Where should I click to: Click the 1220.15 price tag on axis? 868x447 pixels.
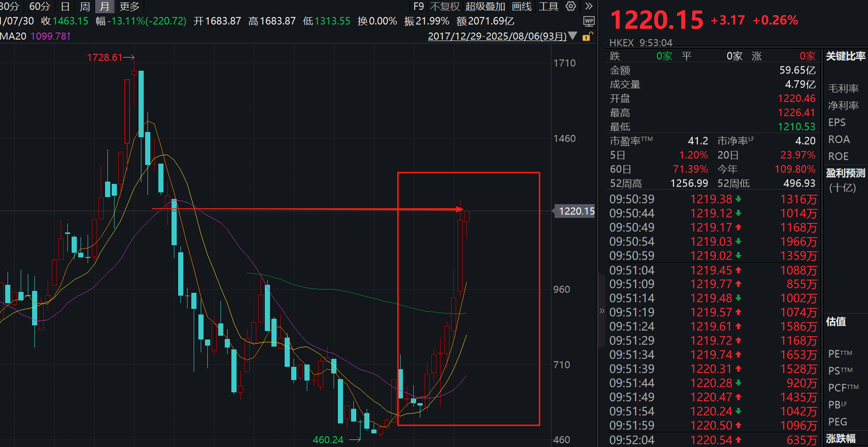pyautogui.click(x=575, y=211)
